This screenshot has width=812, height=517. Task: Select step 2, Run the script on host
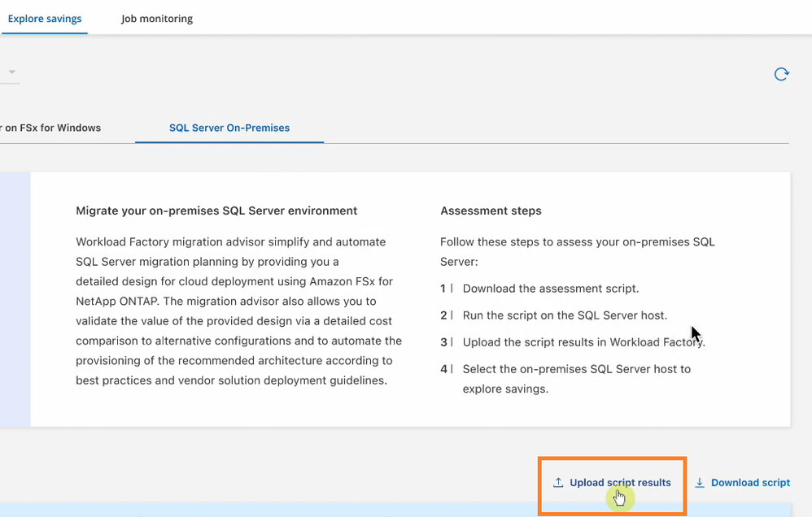(x=565, y=315)
